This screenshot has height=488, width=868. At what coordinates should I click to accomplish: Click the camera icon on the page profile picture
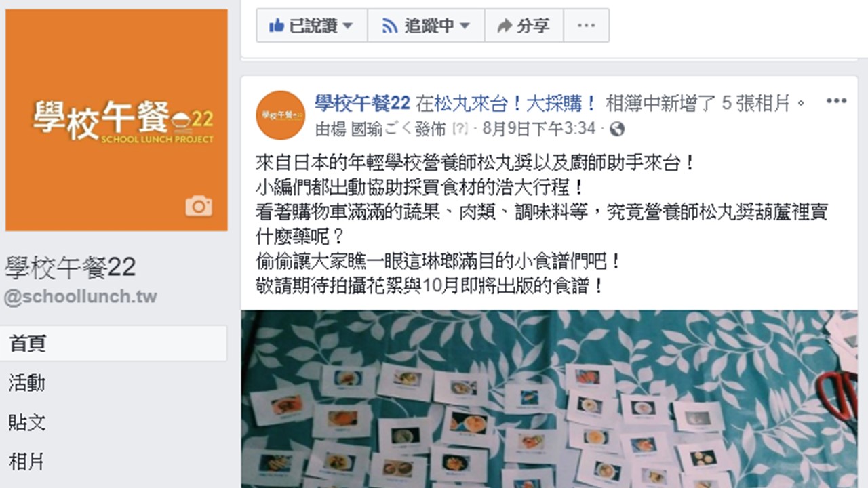tap(199, 206)
